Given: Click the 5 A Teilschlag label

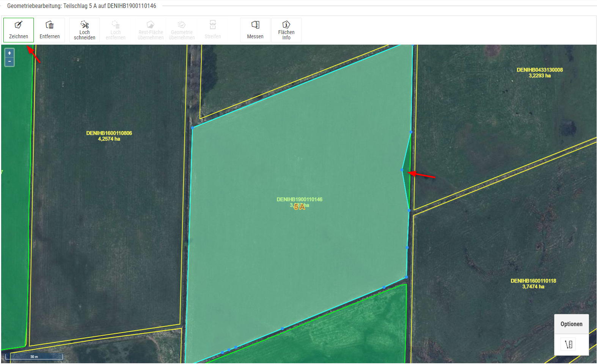Looking at the screenshot, I should click(x=299, y=207).
